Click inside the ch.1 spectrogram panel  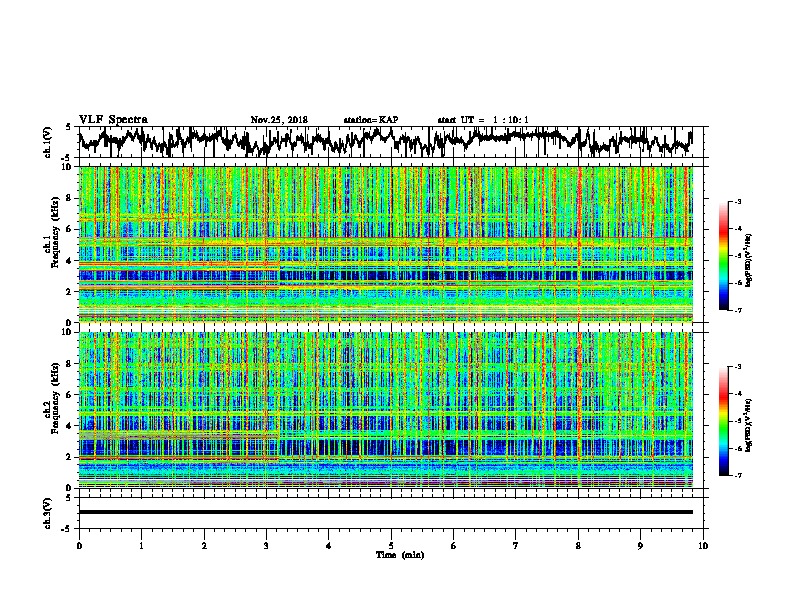click(385, 244)
